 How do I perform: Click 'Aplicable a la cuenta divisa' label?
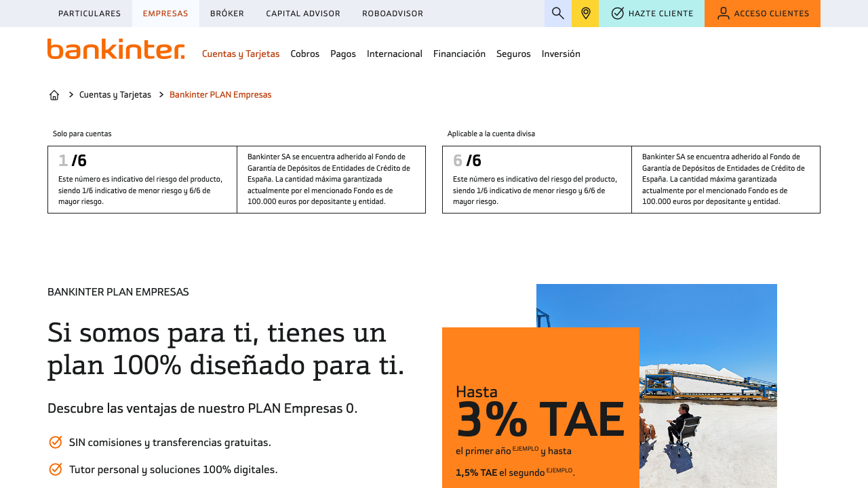(x=491, y=134)
